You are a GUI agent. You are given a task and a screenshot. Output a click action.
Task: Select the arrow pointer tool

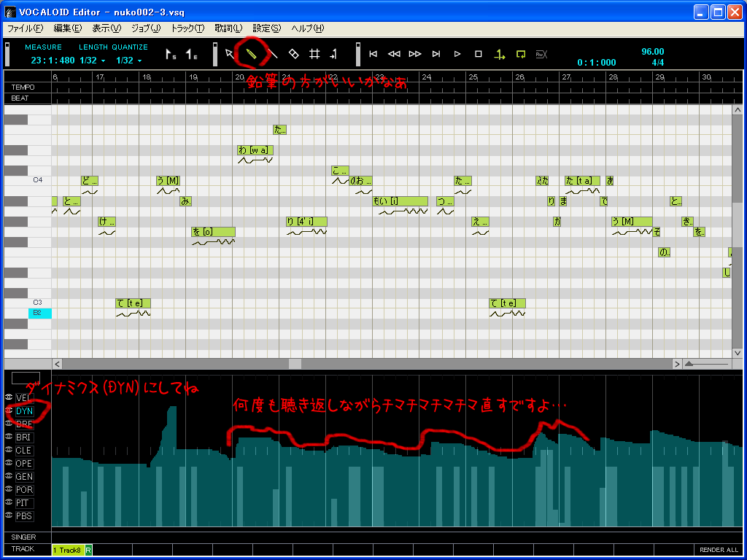(230, 54)
